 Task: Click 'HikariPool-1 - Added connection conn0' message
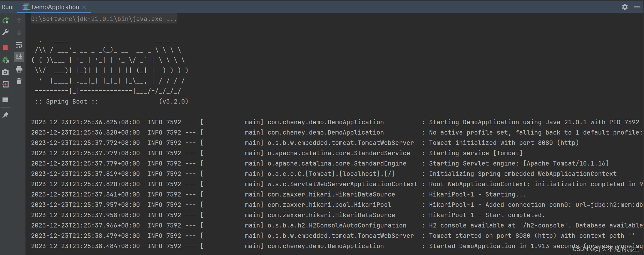536,205
